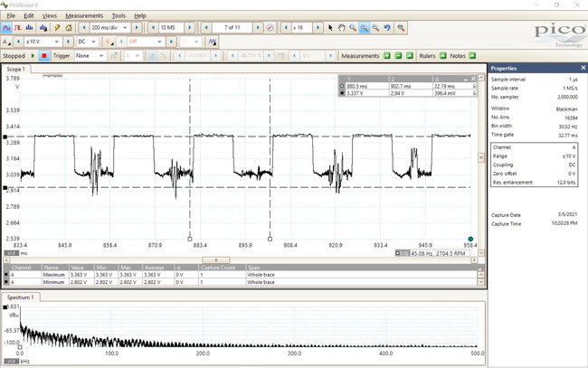Image resolution: width=588 pixels, height=368 pixels.
Task: Add a measurement with green plus
Action: pyautogui.click(x=385, y=55)
